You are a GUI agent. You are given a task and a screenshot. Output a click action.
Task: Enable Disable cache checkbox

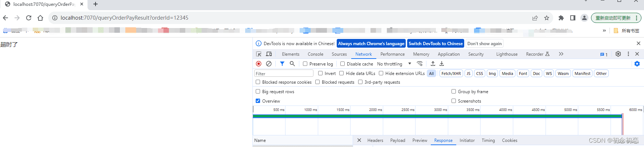pos(343,64)
